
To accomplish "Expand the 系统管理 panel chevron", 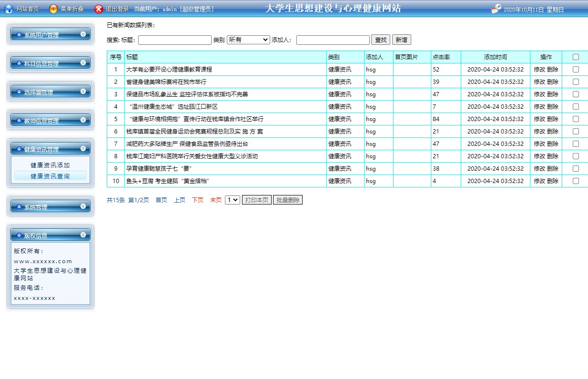I will click(x=83, y=206).
